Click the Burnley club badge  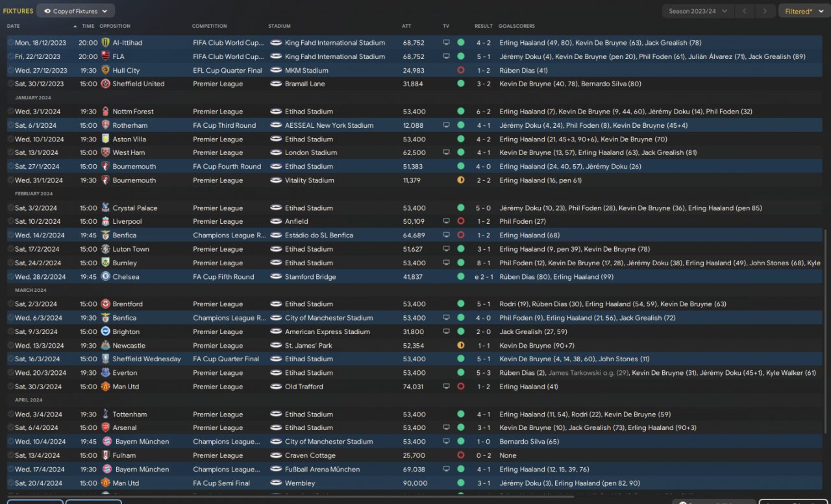coord(105,263)
